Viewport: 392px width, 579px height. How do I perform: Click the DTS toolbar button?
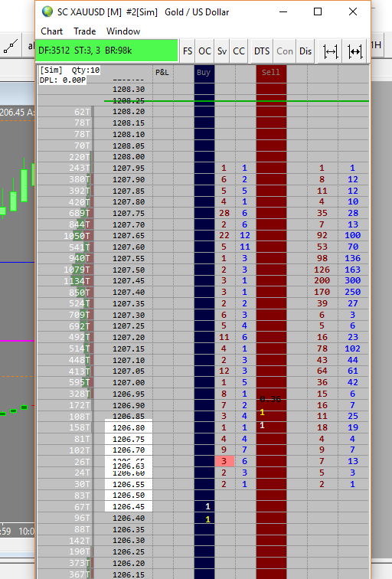[262, 51]
